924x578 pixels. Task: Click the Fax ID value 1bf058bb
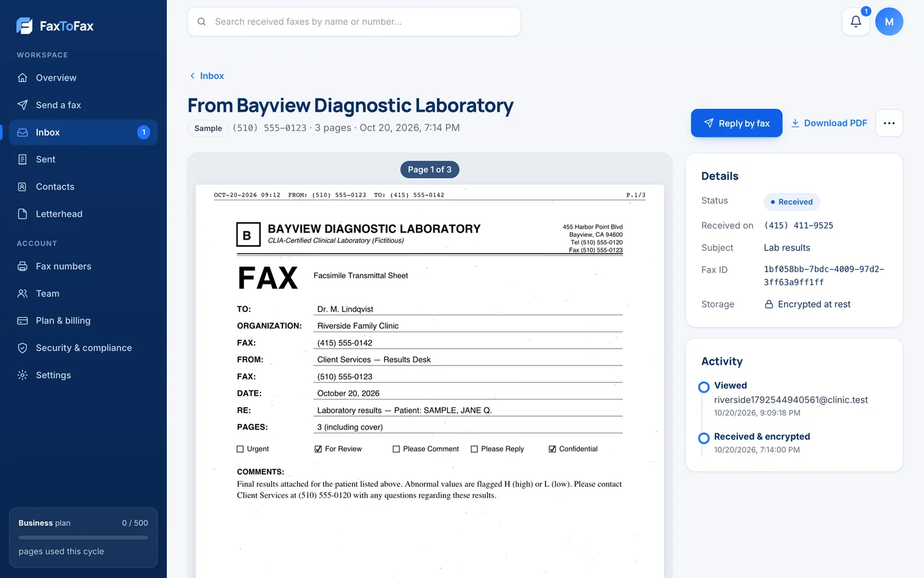(x=824, y=276)
